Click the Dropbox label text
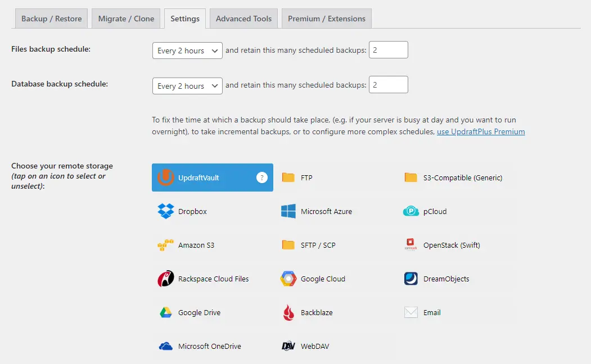591x364 pixels. click(192, 212)
